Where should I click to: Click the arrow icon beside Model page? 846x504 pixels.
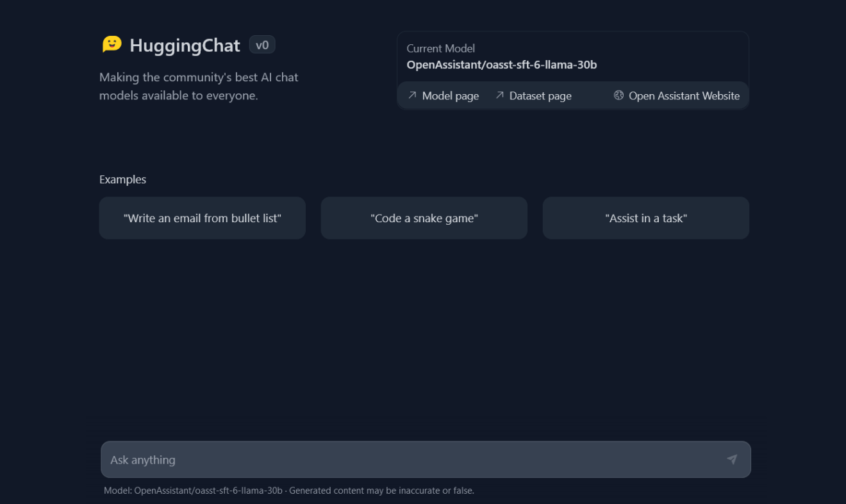pyautogui.click(x=412, y=95)
